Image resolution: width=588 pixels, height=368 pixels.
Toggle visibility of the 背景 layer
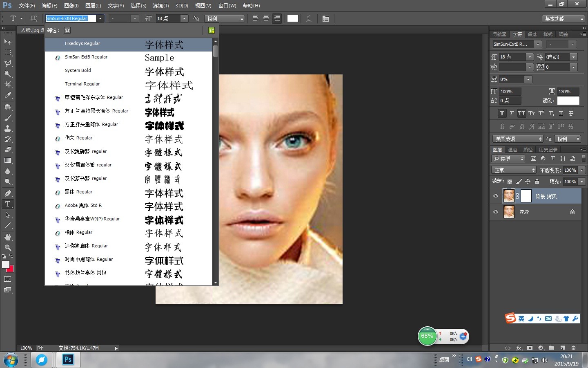496,212
